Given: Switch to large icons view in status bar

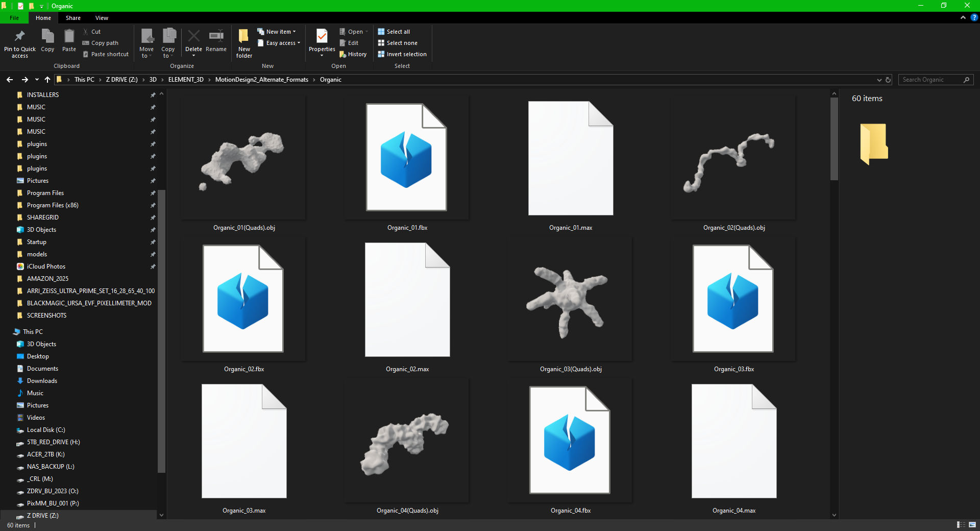Looking at the screenshot, I should 972,525.
